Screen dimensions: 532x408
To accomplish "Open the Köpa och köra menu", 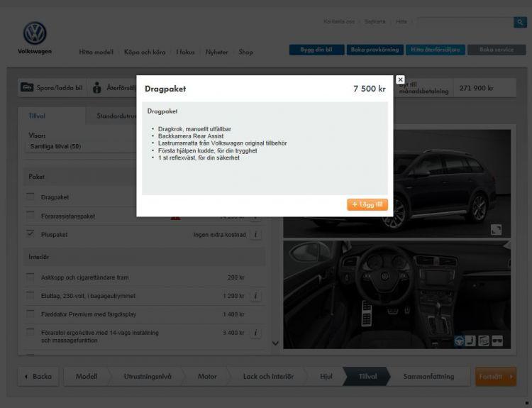I will point(145,52).
